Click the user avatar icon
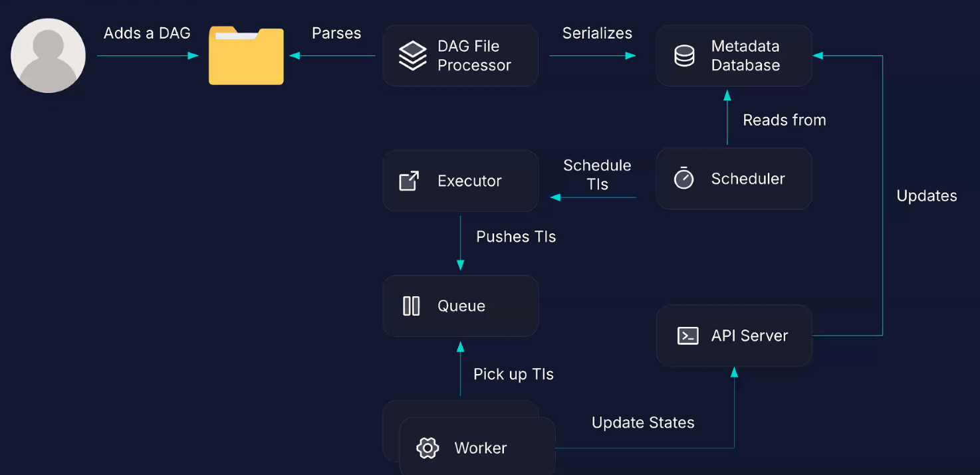980x475 pixels. coord(48,56)
